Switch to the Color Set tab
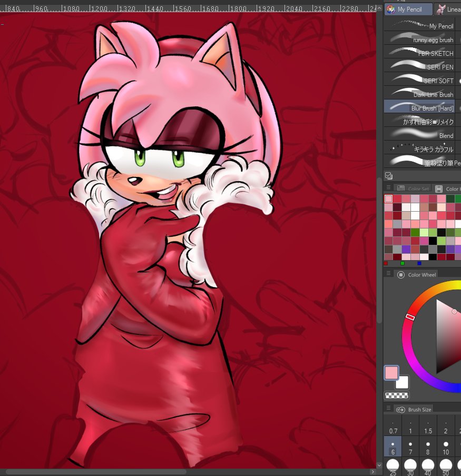 pos(413,189)
